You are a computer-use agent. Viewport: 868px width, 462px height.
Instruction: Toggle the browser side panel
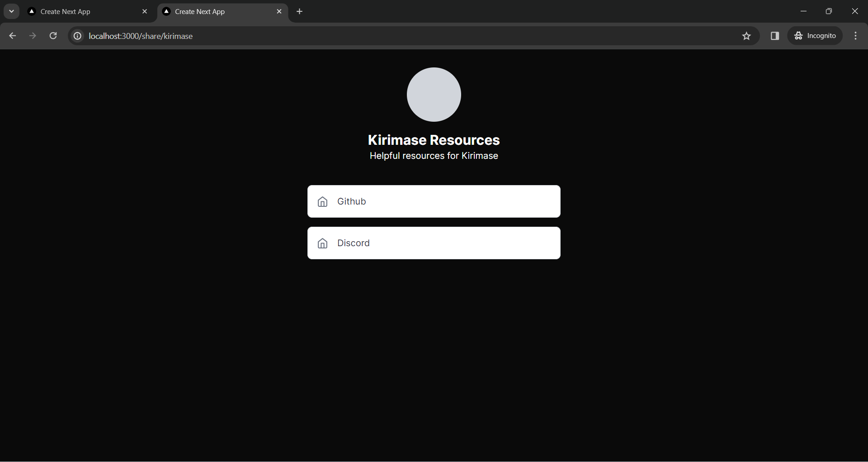(775, 36)
